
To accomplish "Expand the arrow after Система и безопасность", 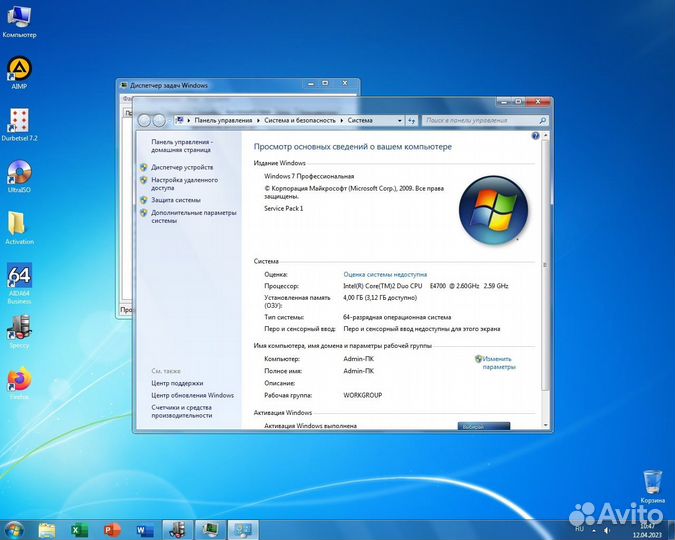I will coord(342,121).
